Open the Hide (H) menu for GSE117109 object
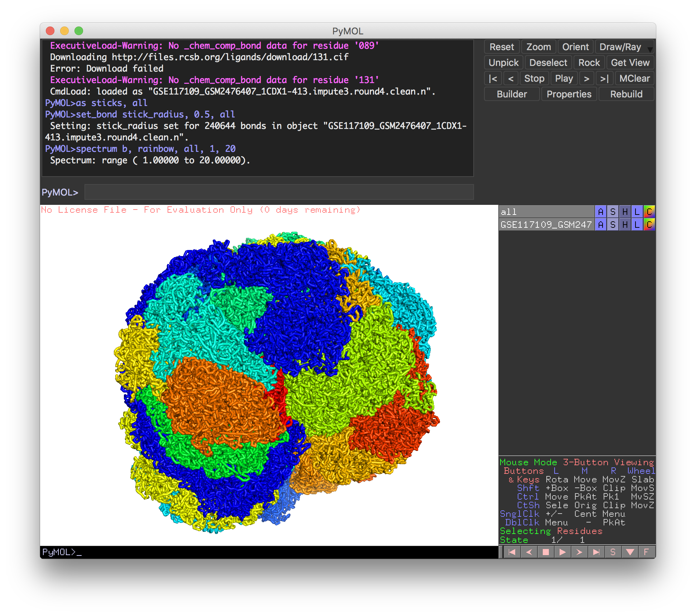This screenshot has width=696, height=616. (x=625, y=225)
